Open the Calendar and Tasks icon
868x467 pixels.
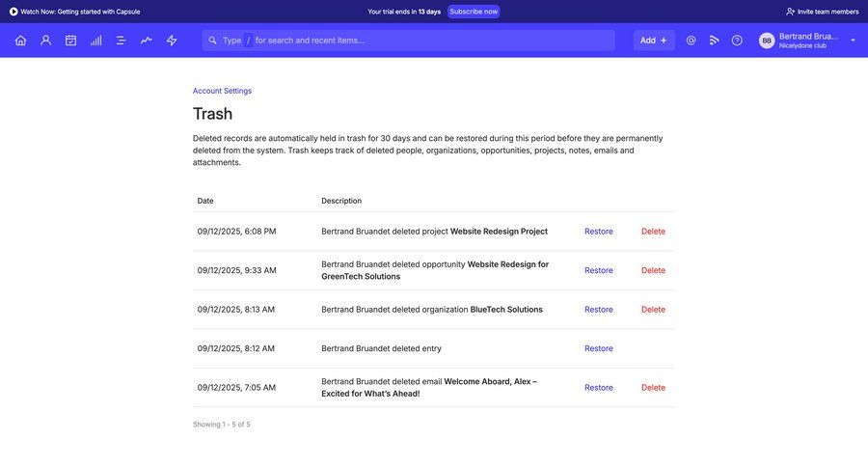(70, 41)
